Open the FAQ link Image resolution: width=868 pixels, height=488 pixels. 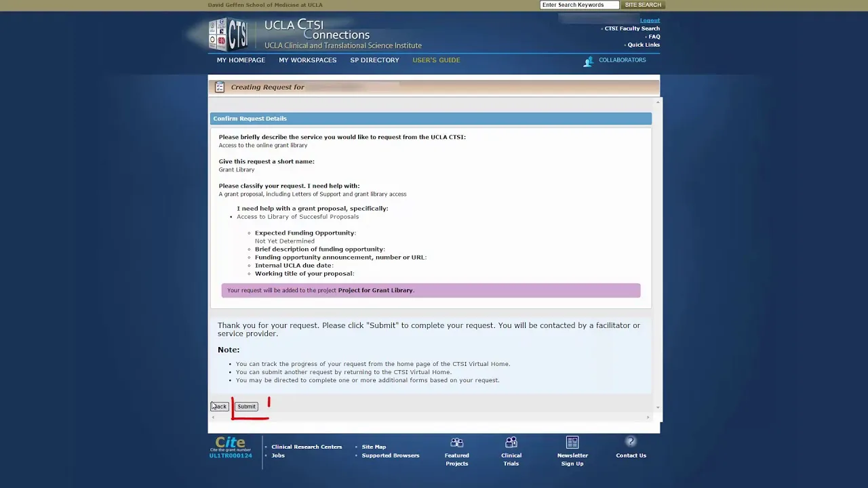(x=654, y=37)
